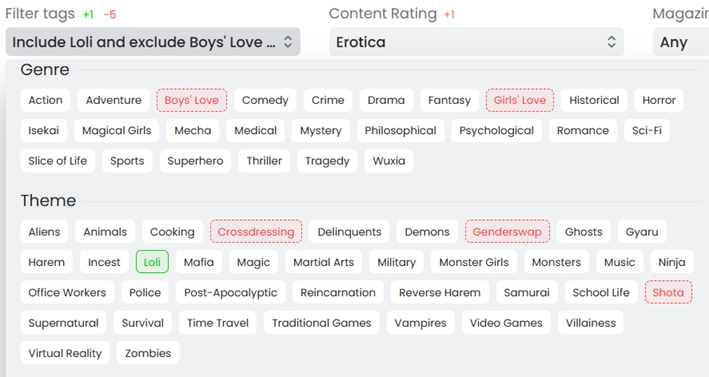This screenshot has width=709, height=377.
Task: Pick the Music theme tag
Action: click(x=619, y=262)
